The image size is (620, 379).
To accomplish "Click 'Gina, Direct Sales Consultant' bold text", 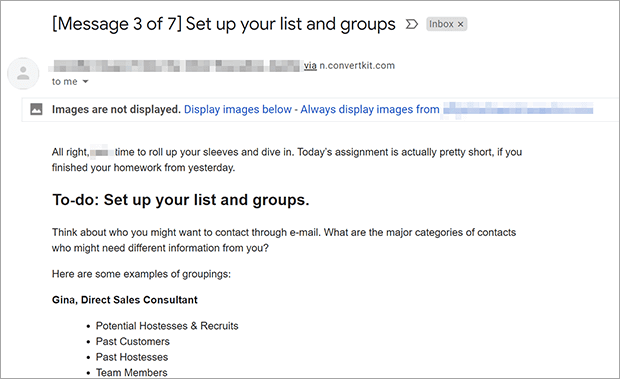I will (125, 300).
